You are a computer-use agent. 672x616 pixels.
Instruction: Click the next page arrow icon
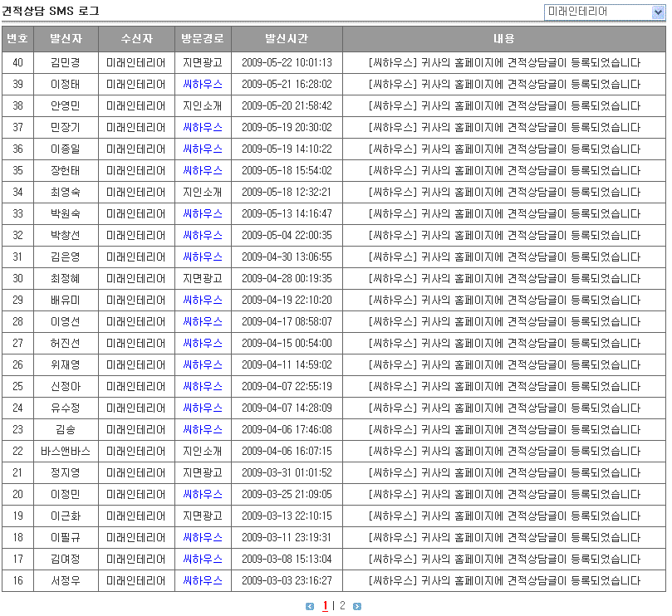[357, 607]
